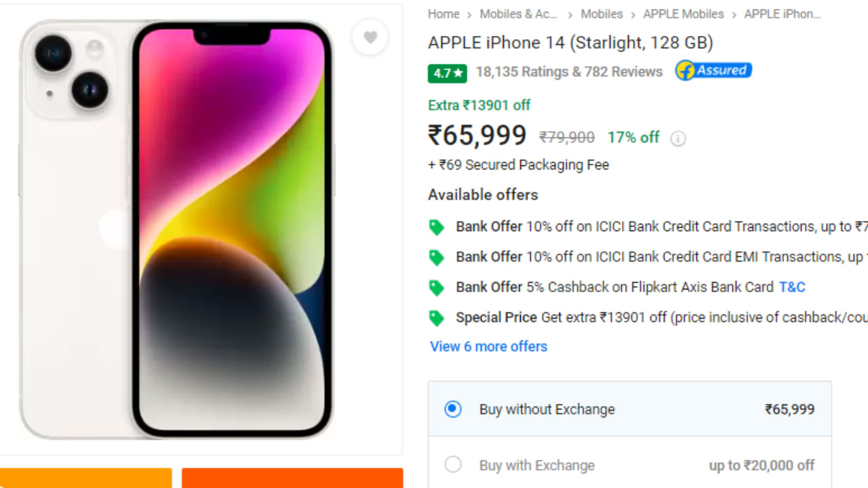Click the orange Buy Now button
This screenshot has height=488, width=868.
pyautogui.click(x=292, y=481)
